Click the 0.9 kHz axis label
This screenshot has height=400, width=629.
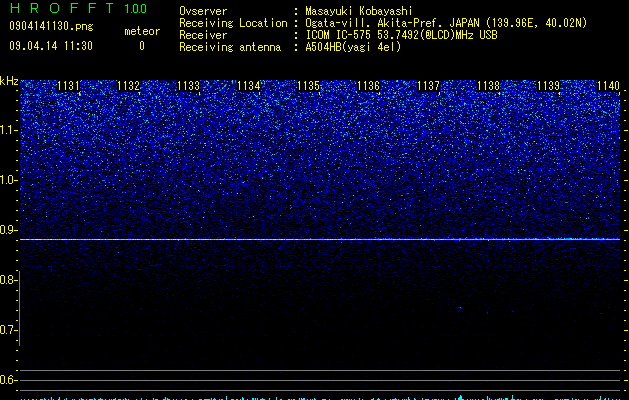point(9,230)
